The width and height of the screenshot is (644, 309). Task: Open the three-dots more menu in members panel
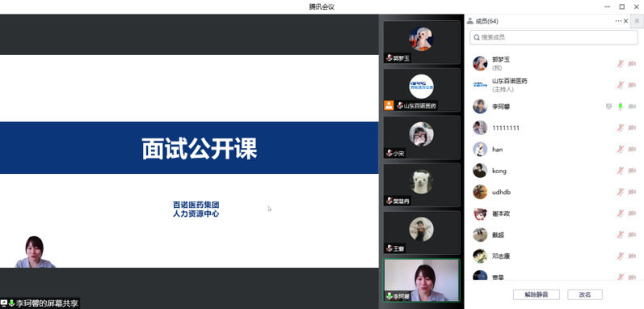618,21
